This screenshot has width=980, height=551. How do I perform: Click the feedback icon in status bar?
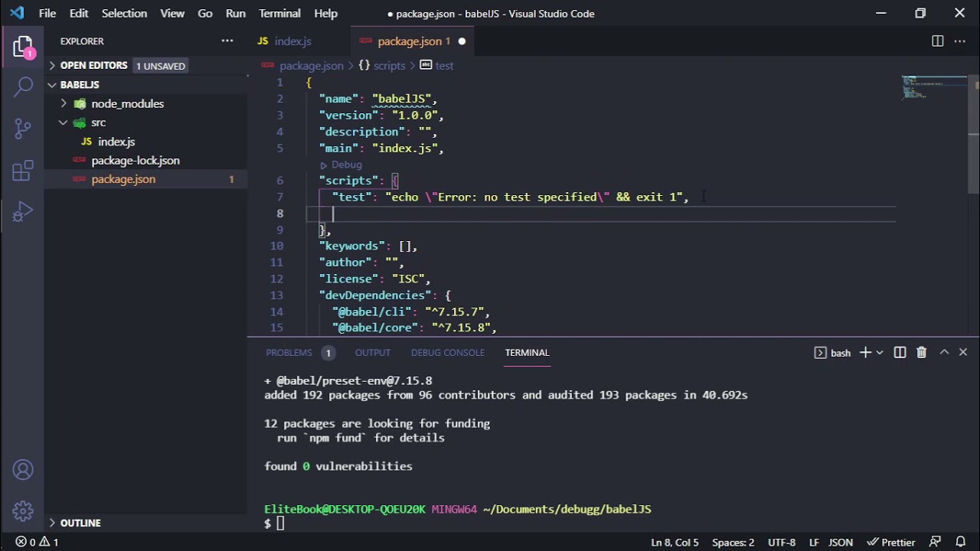[x=935, y=542]
